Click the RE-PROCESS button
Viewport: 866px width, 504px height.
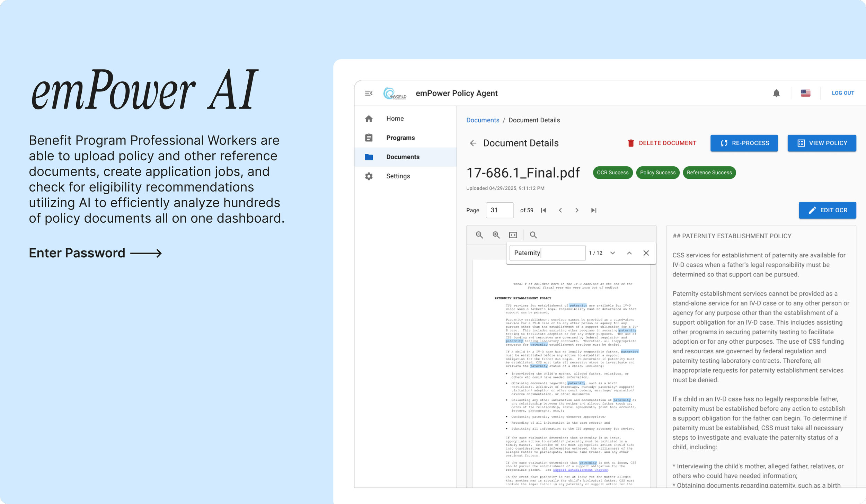(x=744, y=143)
